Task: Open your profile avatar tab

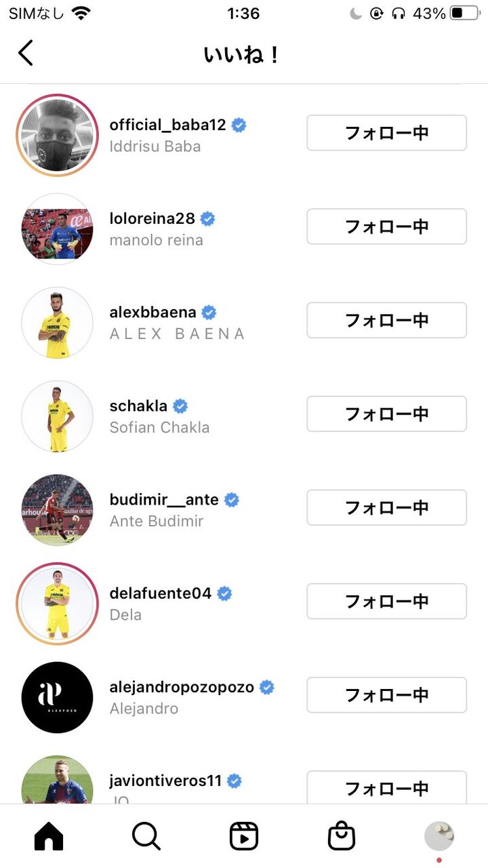Action: point(439,836)
